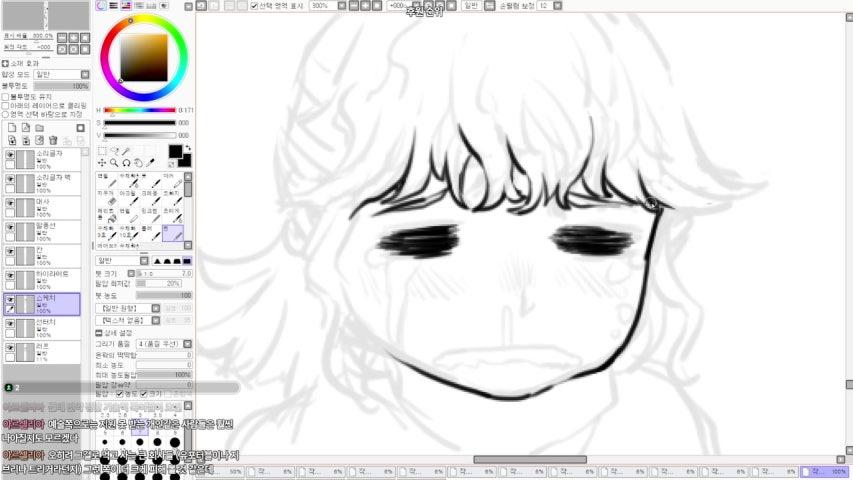Image resolution: width=853 pixels, height=480 pixels.
Task: Click the hue slider bar
Action: pos(139,110)
